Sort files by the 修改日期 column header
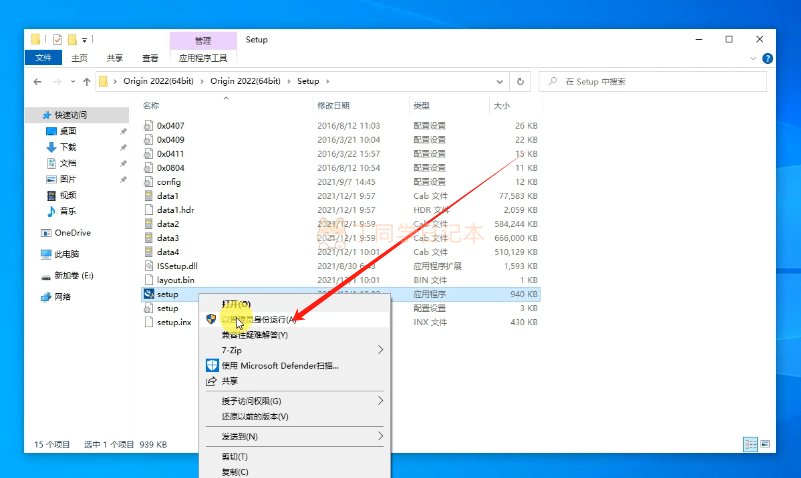801x478 pixels. coord(334,105)
